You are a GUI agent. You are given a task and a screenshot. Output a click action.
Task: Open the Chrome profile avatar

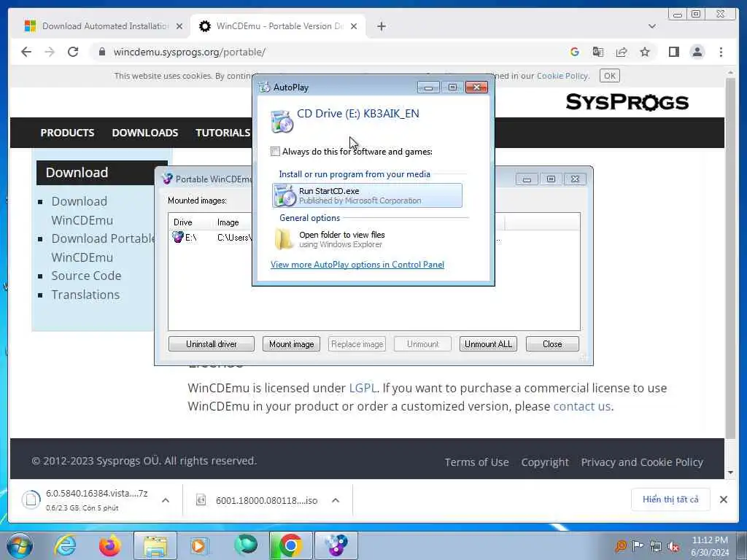tap(697, 52)
